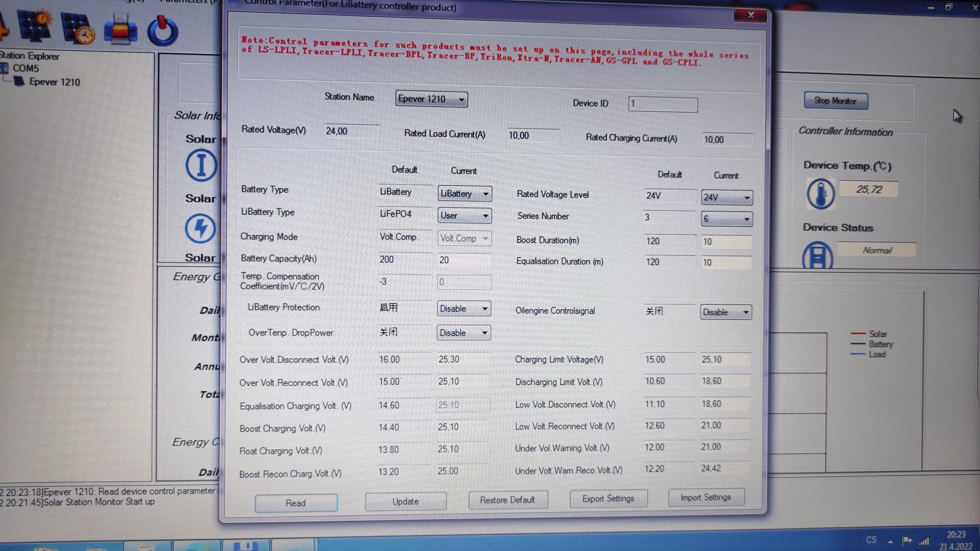Click the solar power lightning bolt icon
The width and height of the screenshot is (980, 551).
click(x=200, y=228)
